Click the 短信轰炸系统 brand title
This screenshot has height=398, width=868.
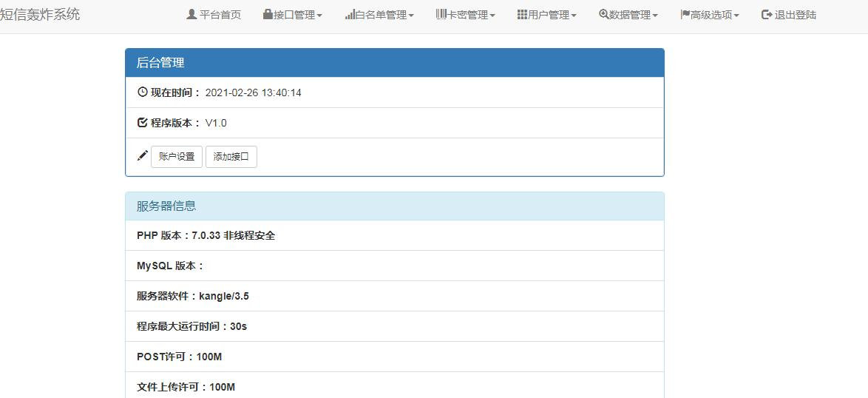40,14
